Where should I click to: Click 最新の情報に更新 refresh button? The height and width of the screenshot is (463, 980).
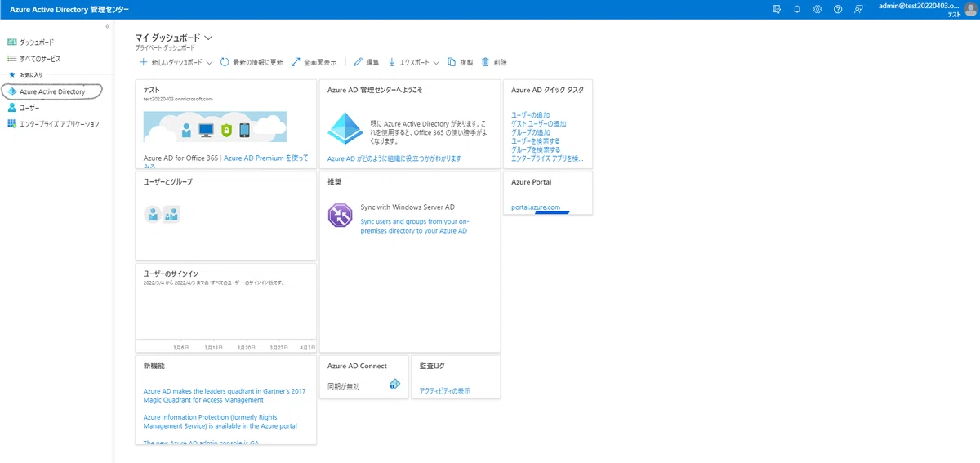pyautogui.click(x=252, y=62)
